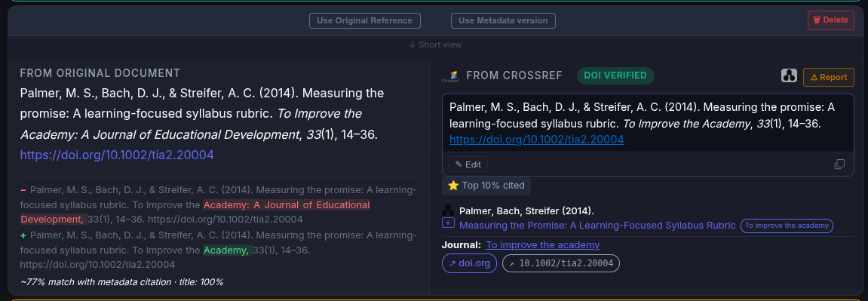Click the red-highlighted removed text Academy: A Journal
The width and height of the screenshot is (868, 301).
pyautogui.click(x=287, y=204)
